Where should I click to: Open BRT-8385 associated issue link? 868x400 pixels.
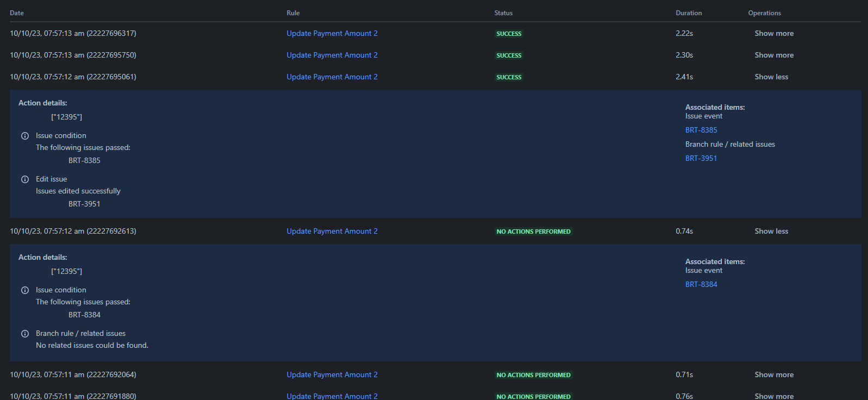pyautogui.click(x=701, y=130)
